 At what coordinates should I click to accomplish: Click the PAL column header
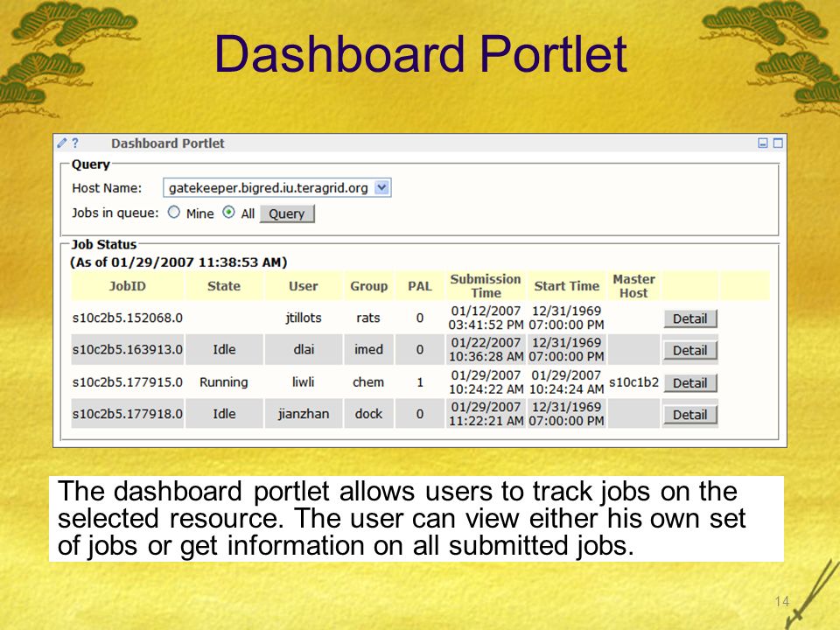pyautogui.click(x=420, y=286)
